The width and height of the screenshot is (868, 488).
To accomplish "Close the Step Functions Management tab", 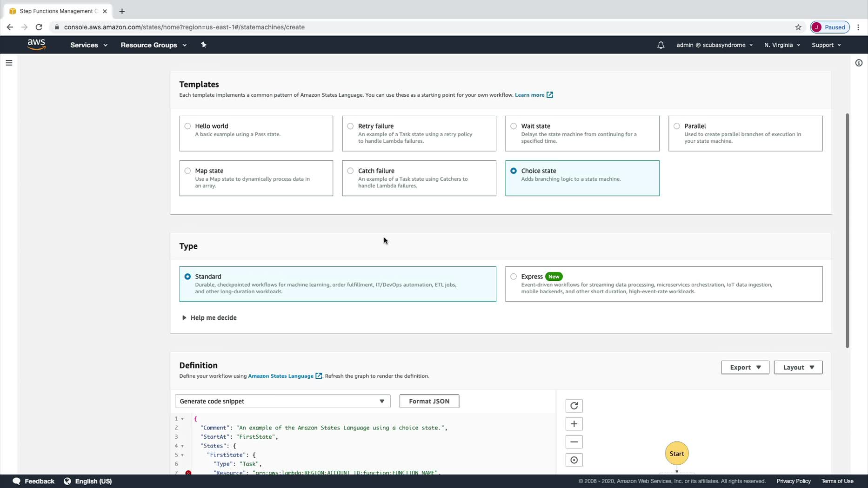I will pyautogui.click(x=105, y=11).
